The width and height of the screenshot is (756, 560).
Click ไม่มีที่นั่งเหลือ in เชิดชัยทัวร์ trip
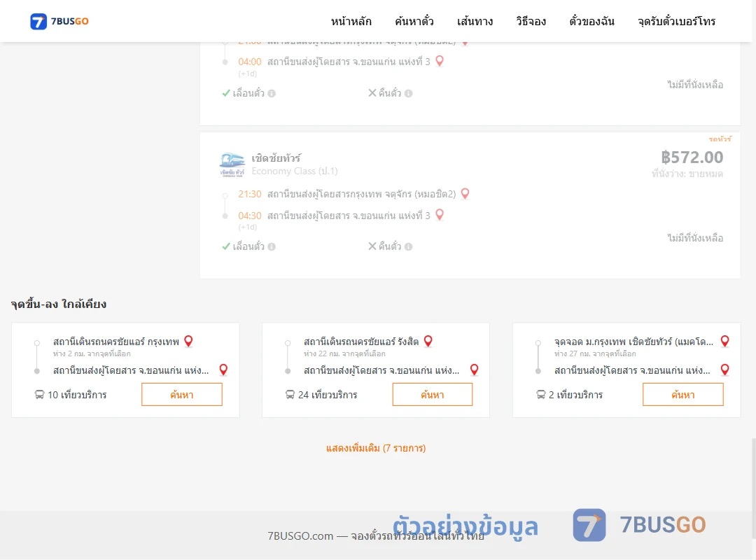pos(695,238)
